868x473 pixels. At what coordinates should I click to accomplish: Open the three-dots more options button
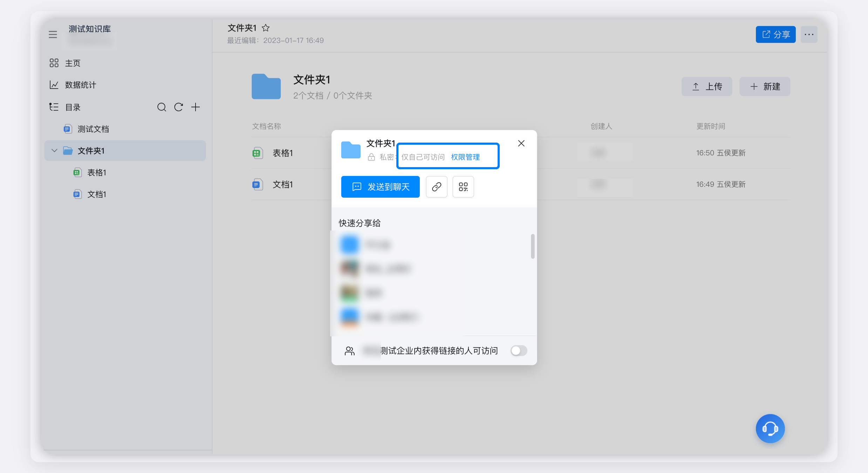pos(809,34)
